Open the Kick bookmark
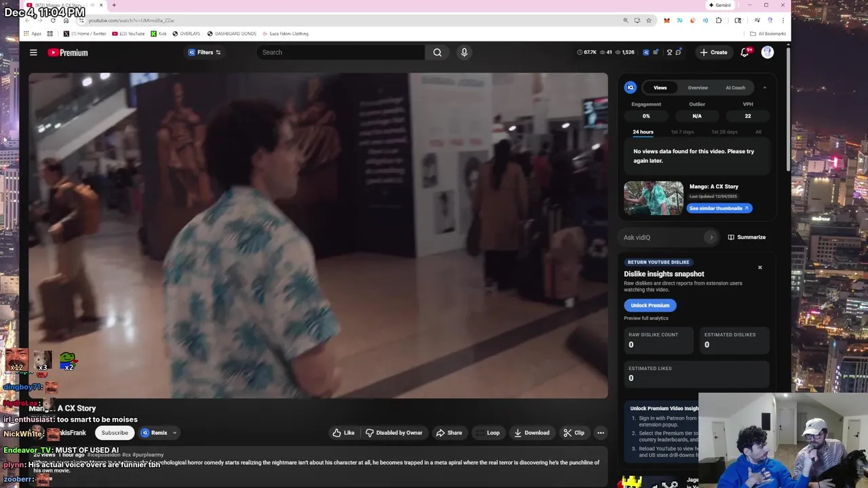868x488 pixels. tap(159, 33)
